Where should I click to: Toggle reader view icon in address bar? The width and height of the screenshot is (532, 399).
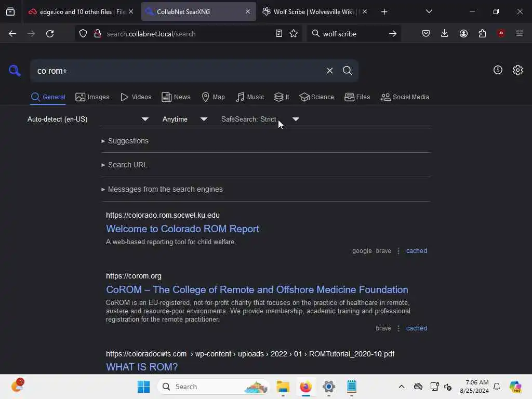(x=279, y=34)
